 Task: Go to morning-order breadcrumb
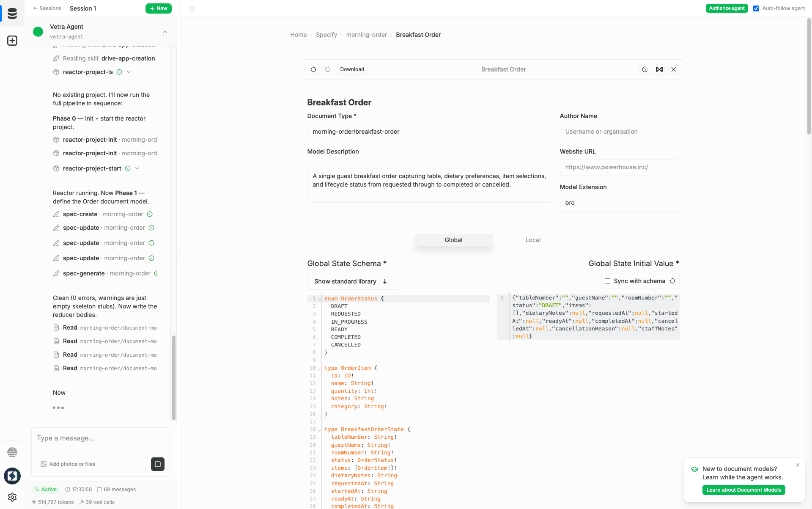[x=366, y=35]
